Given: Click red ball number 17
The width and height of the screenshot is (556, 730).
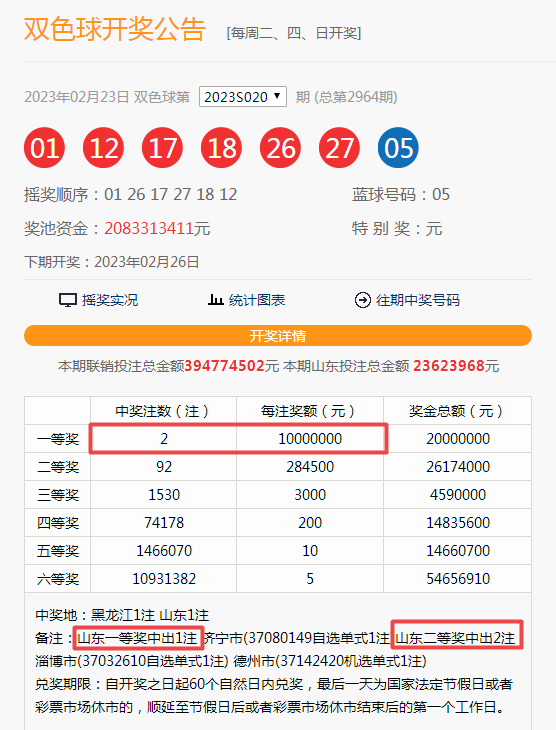Looking at the screenshot, I should (x=163, y=148).
